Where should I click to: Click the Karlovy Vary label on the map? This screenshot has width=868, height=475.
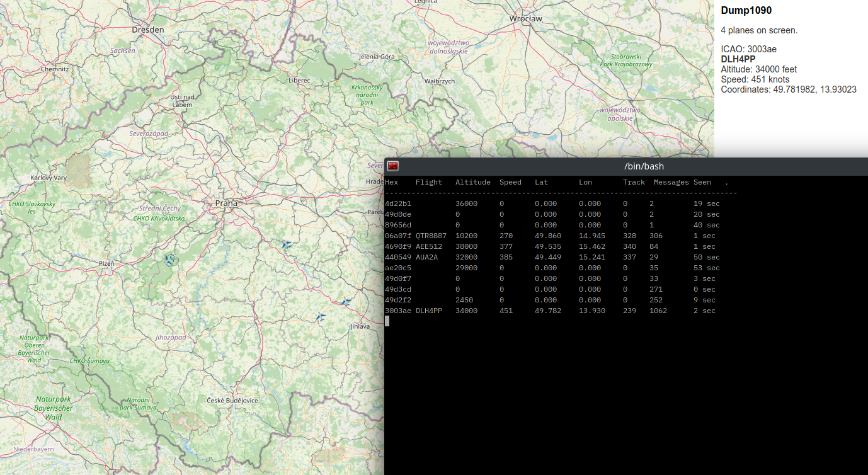coord(49,178)
